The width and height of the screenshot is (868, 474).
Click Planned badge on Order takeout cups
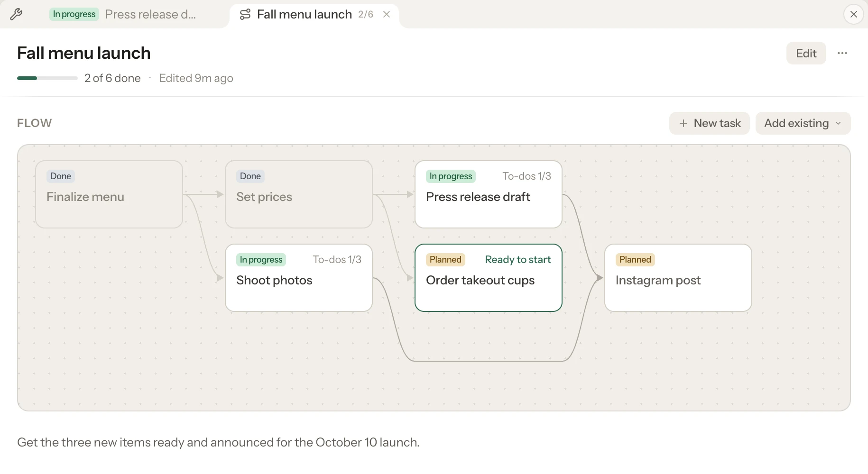[445, 260]
